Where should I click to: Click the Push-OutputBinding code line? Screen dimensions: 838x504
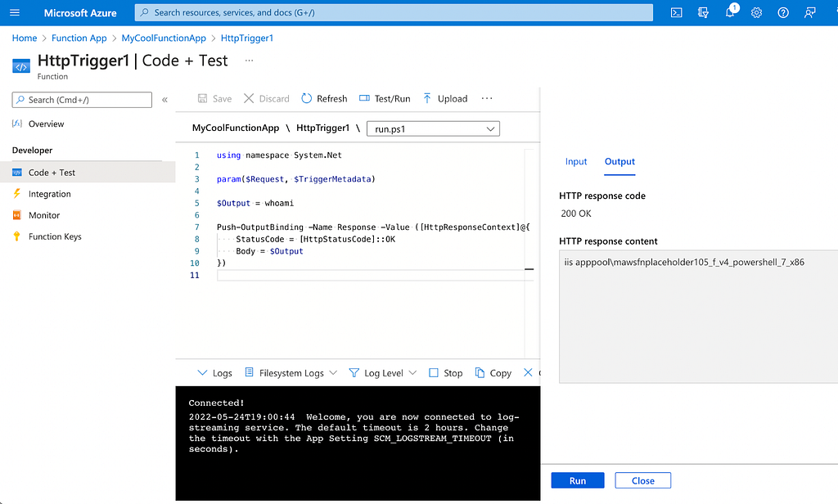373,227
